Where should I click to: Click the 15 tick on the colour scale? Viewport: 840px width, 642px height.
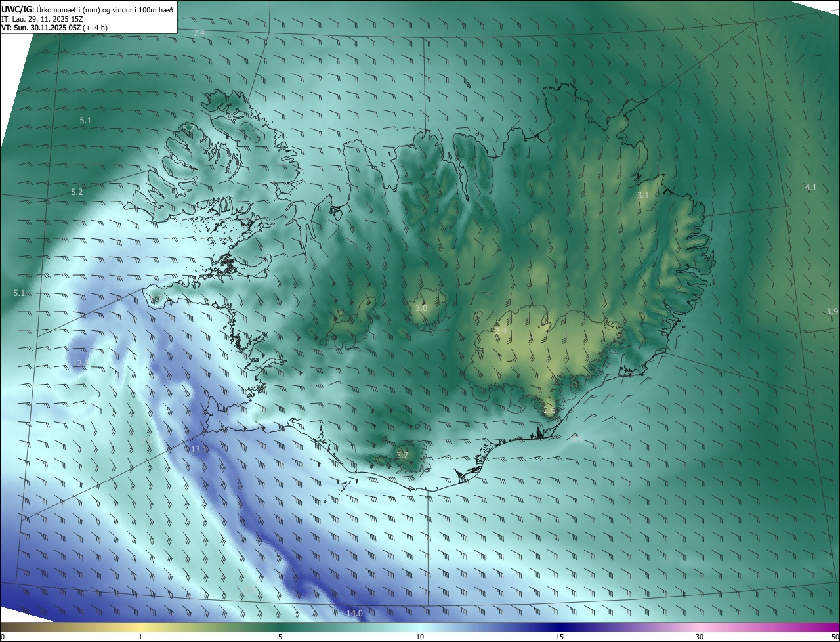(x=560, y=637)
